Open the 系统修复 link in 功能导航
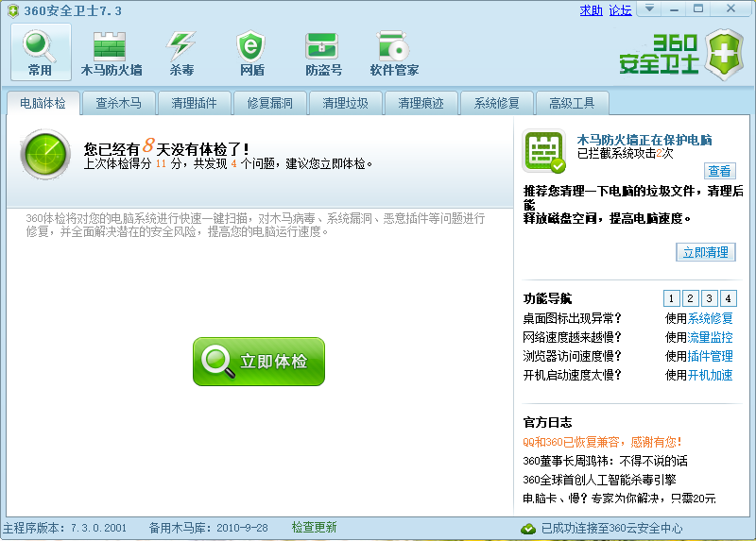The image size is (756, 541). [711, 318]
